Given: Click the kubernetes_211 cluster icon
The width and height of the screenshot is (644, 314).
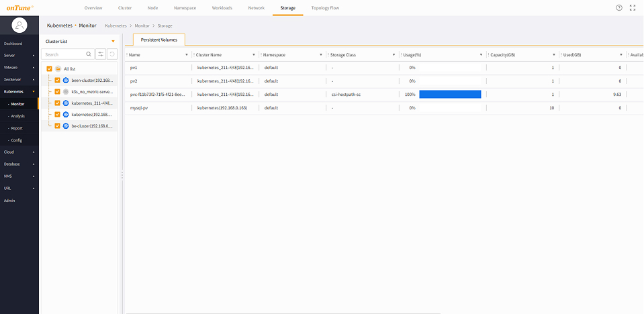Looking at the screenshot, I should pos(66,103).
